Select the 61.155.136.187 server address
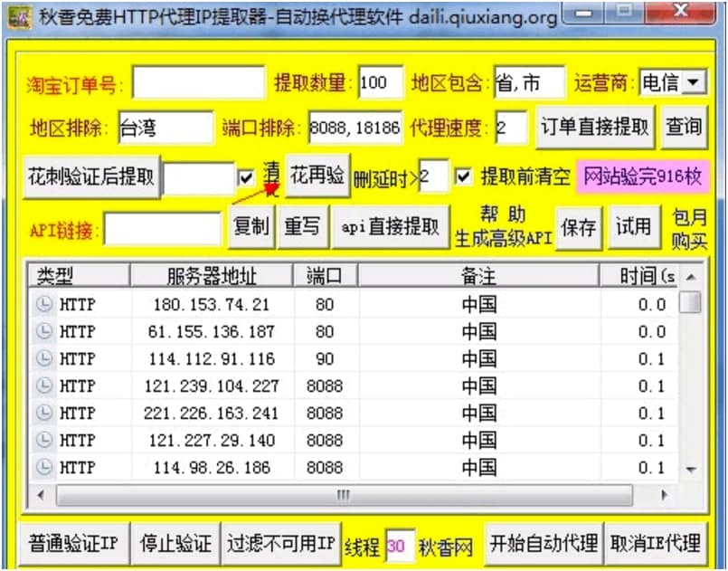Screen dimensions: 728x571 pos(212,332)
